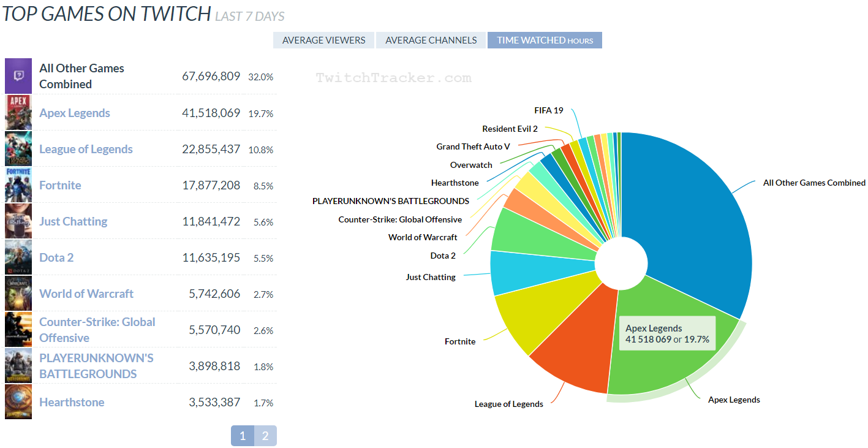Click the purple Twitch icon for All Other Games
Viewport: 868px width, 448px height.
(18, 76)
